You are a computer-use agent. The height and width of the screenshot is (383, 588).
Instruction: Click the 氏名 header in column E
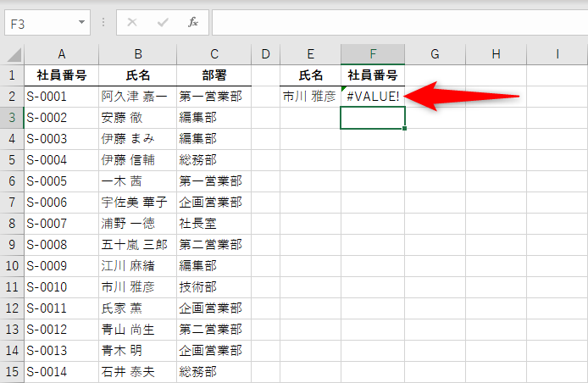tap(310, 75)
